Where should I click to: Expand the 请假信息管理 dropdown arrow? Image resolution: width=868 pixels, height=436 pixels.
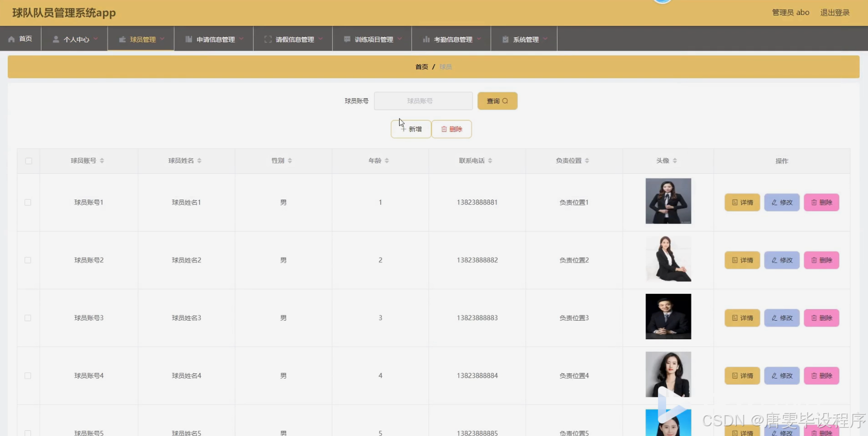click(320, 39)
